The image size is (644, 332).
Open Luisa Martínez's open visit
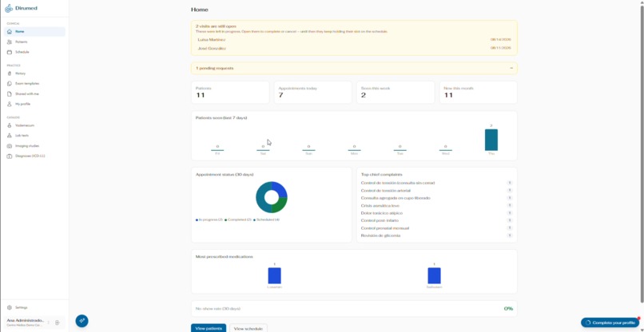tap(354, 40)
